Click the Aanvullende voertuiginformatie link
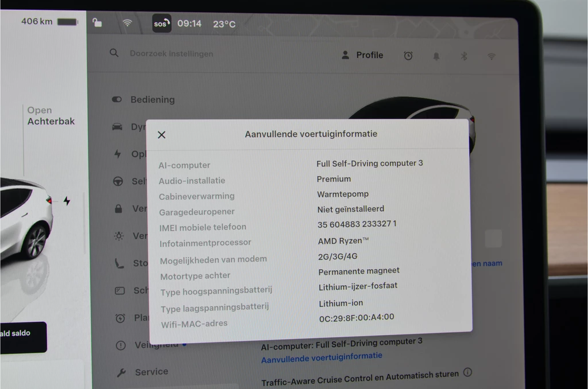 (322, 357)
